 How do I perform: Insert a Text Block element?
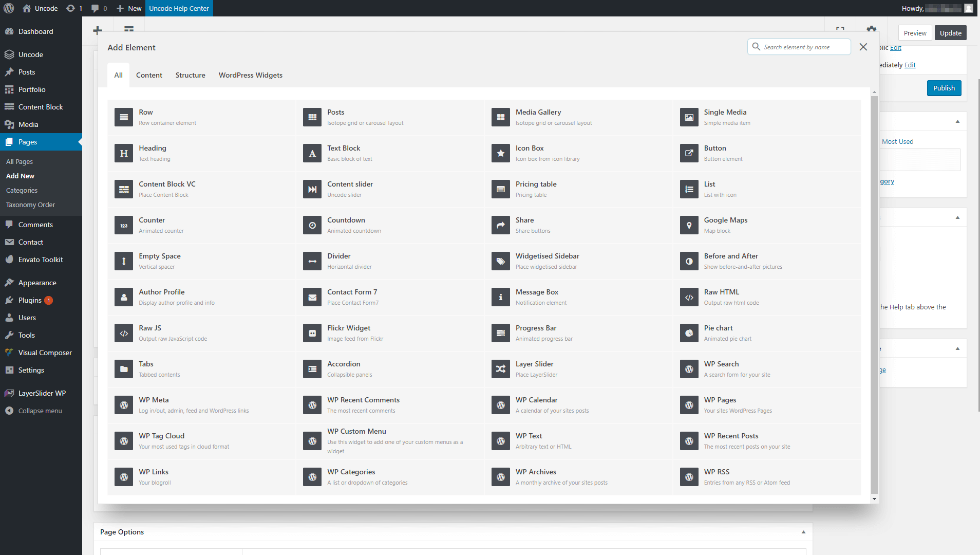390,153
